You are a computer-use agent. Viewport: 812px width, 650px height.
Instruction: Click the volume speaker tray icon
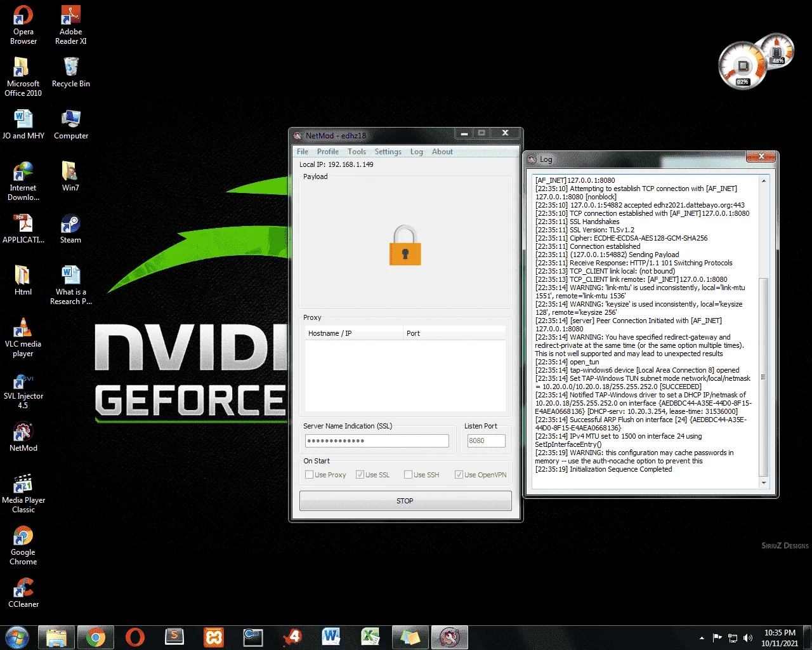pyautogui.click(x=748, y=637)
